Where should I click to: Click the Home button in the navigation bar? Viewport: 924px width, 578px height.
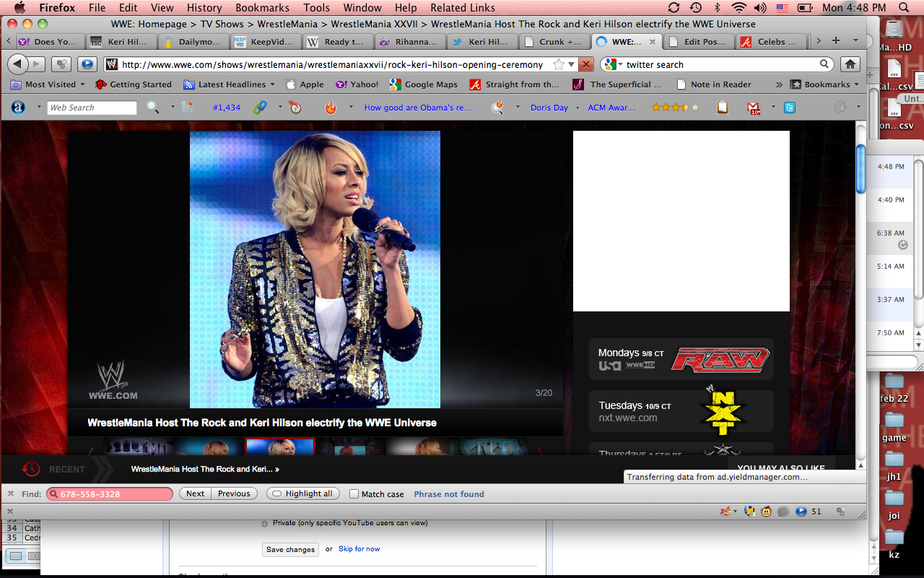tap(850, 64)
